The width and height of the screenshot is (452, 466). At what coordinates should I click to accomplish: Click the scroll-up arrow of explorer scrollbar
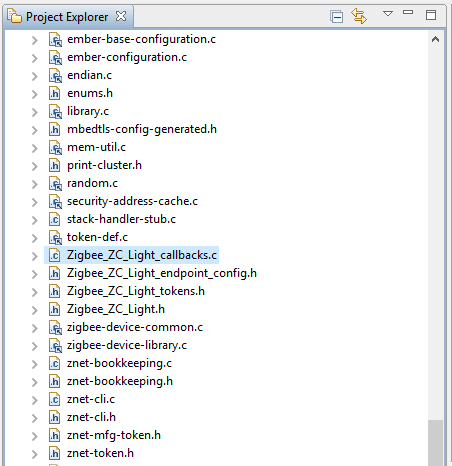tap(435, 39)
